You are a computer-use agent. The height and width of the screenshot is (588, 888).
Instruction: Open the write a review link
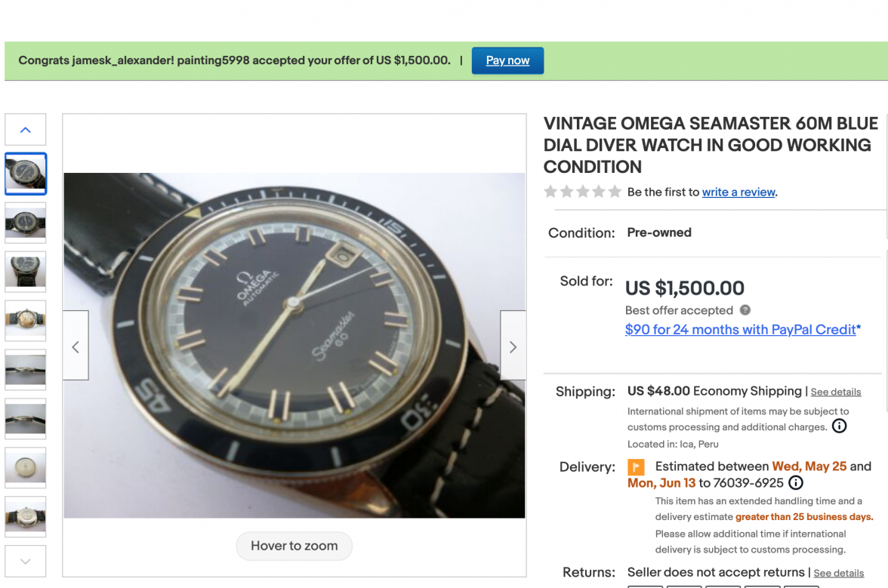738,192
